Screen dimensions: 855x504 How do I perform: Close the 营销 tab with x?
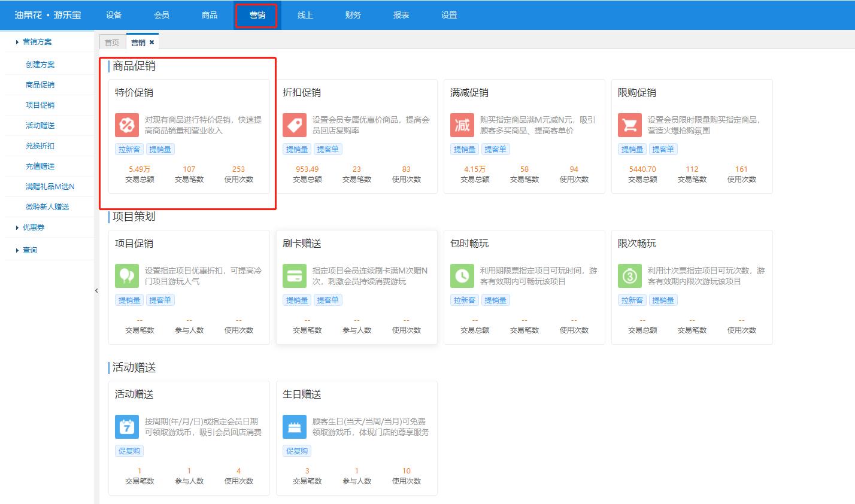tap(151, 42)
